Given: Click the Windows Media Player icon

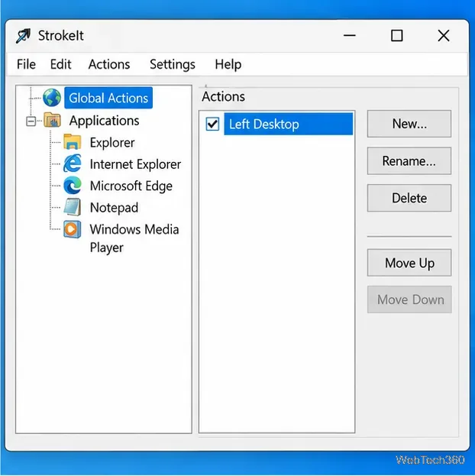Looking at the screenshot, I should (x=73, y=229).
